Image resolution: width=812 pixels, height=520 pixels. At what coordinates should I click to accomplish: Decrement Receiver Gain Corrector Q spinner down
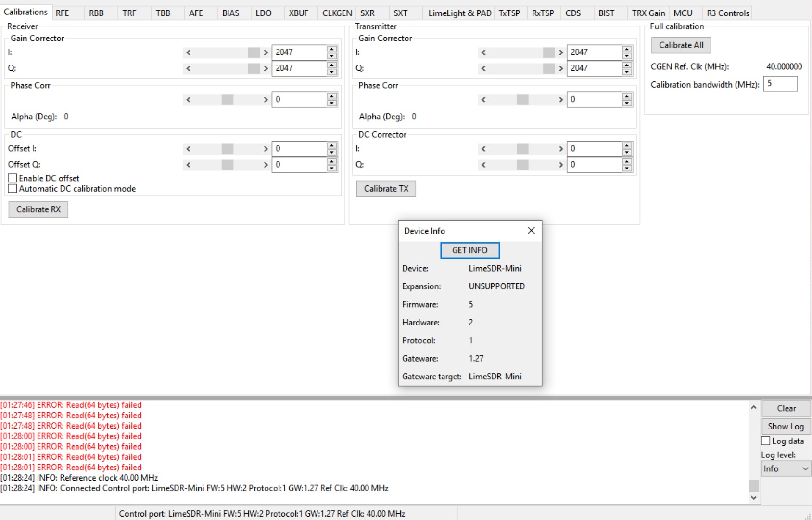click(332, 72)
